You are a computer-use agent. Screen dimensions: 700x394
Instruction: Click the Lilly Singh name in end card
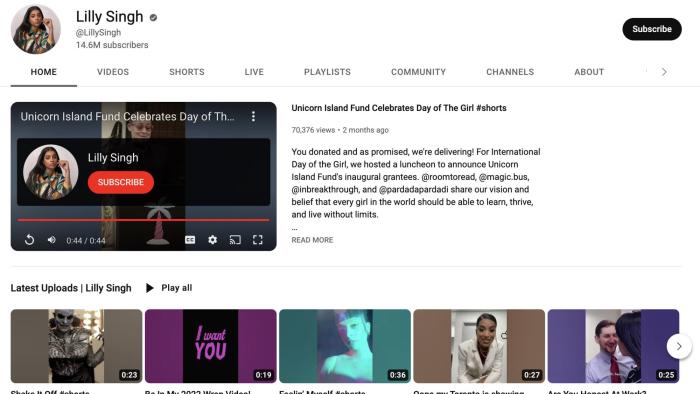tap(113, 158)
